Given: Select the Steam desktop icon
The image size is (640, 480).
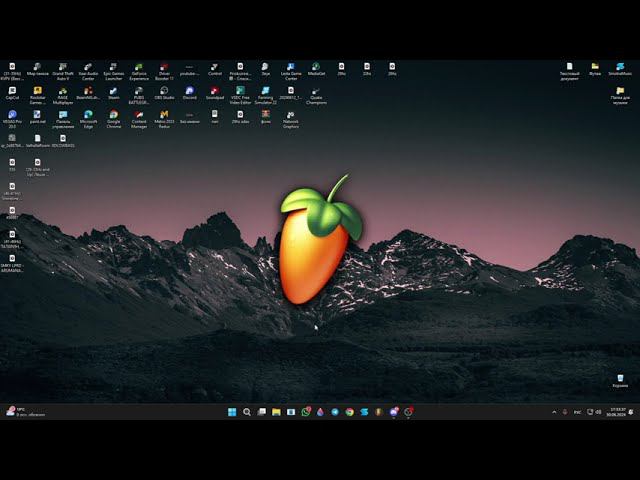Looking at the screenshot, I should click(x=113, y=93).
